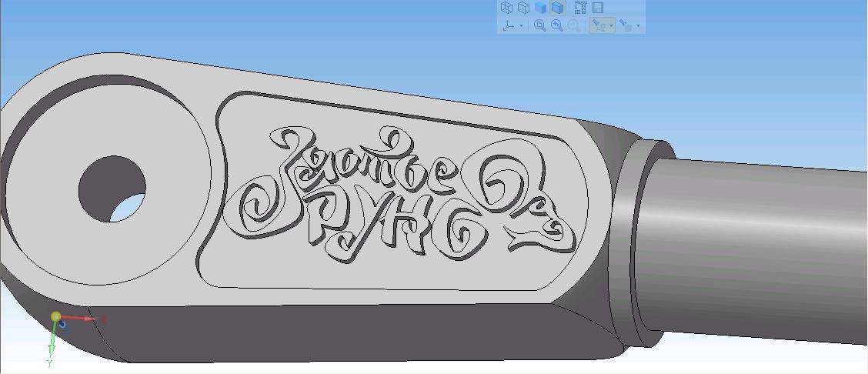Select the round hole in the lug
This screenshot has height=374, width=868.
point(112,187)
